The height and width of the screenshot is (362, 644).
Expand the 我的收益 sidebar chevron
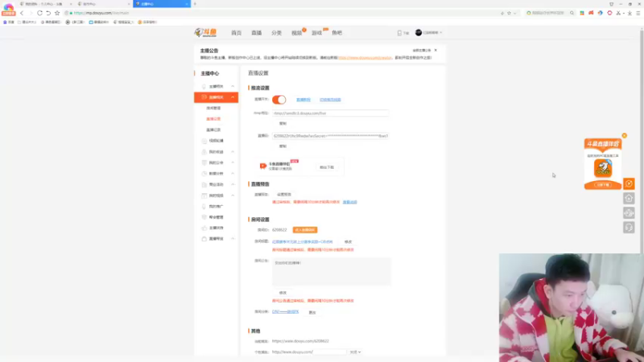click(233, 152)
